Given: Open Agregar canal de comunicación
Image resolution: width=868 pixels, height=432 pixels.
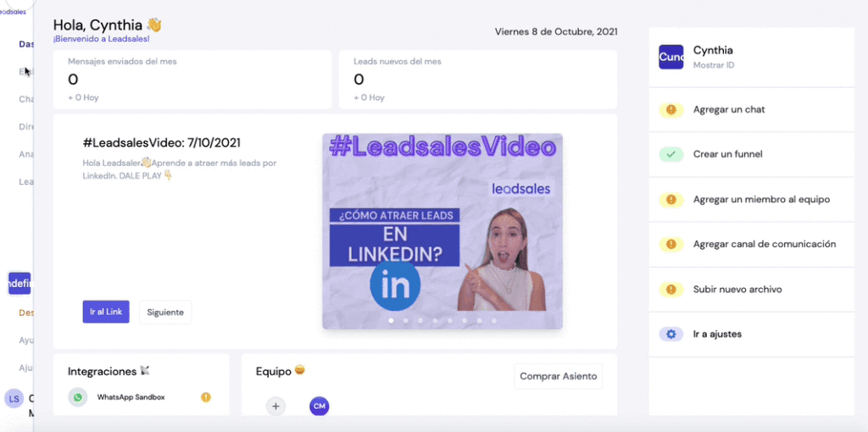Looking at the screenshot, I should tap(752, 244).
